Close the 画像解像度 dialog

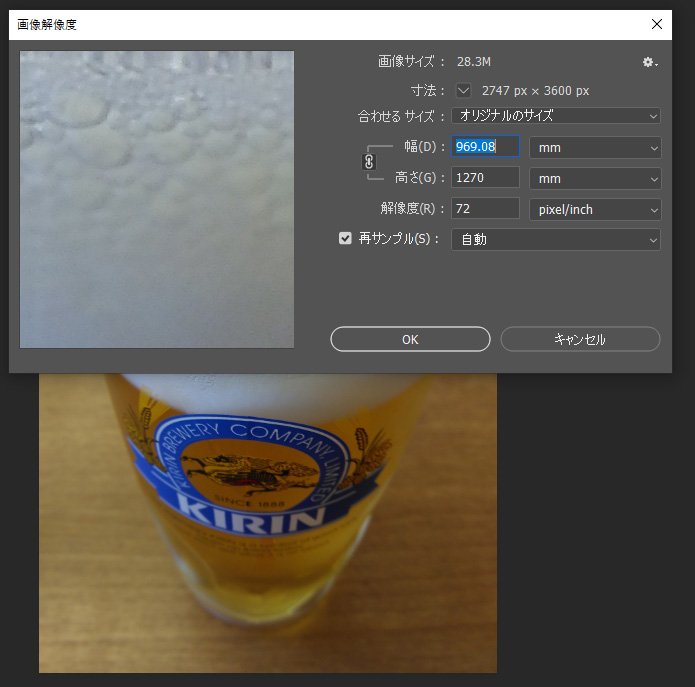[657, 24]
